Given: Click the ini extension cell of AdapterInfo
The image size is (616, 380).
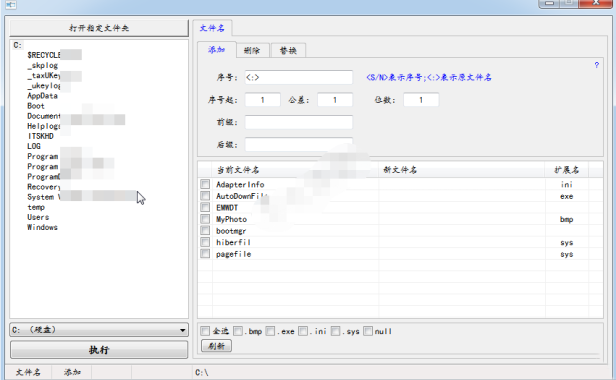Looking at the screenshot, I should click(566, 184).
